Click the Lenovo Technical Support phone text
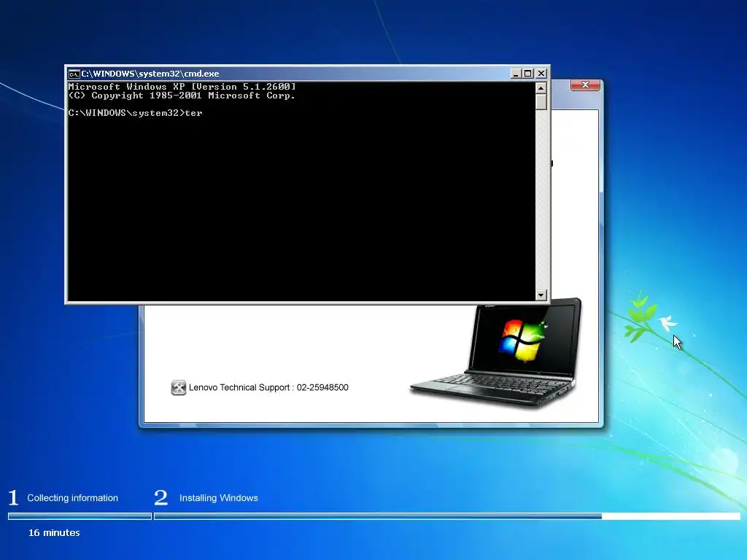747x560 pixels. [x=268, y=388]
